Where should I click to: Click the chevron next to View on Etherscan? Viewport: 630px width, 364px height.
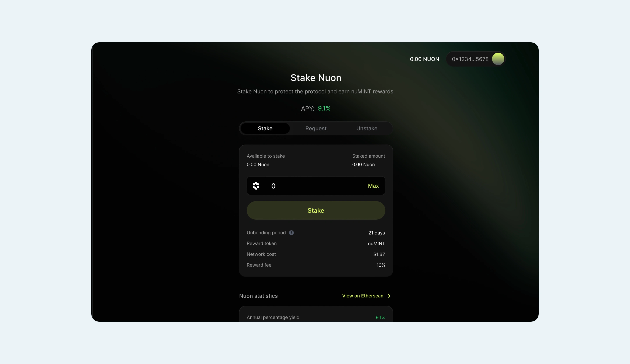(389, 296)
